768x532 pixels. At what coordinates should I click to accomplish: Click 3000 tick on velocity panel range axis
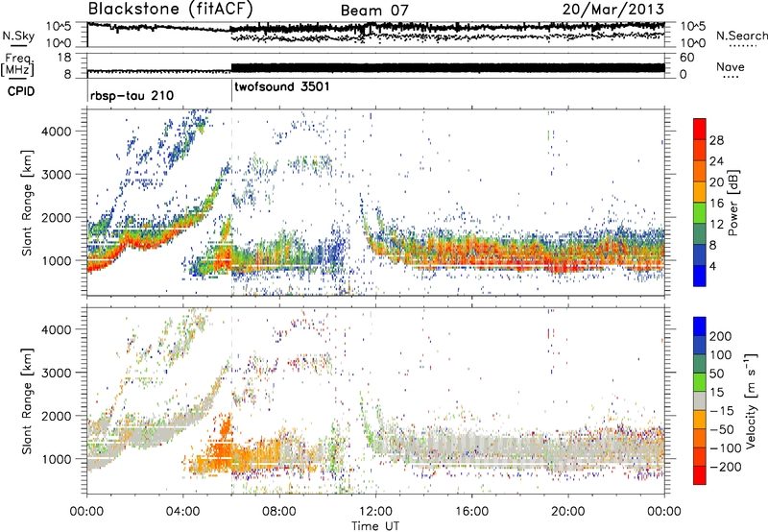57,373
